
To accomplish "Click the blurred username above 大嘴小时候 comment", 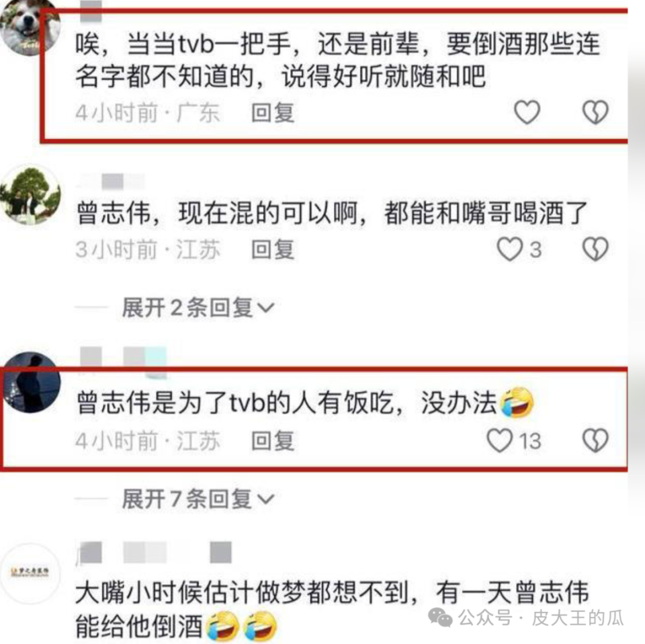I will (x=155, y=552).
